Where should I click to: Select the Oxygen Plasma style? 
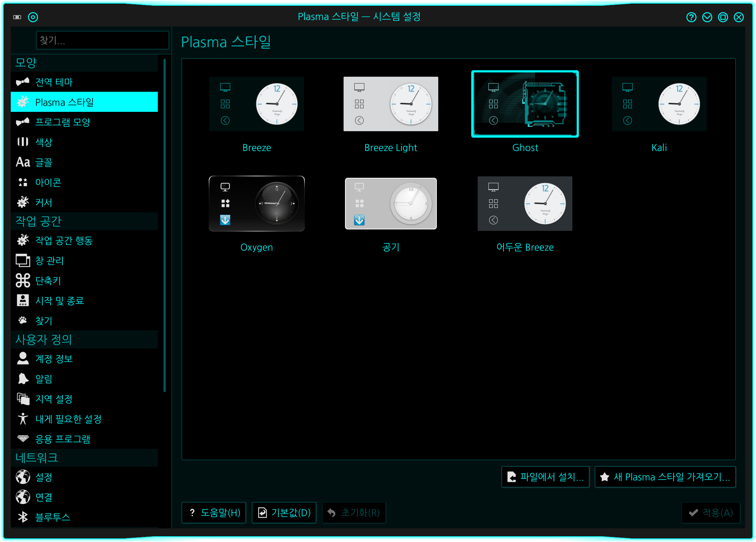pyautogui.click(x=256, y=204)
